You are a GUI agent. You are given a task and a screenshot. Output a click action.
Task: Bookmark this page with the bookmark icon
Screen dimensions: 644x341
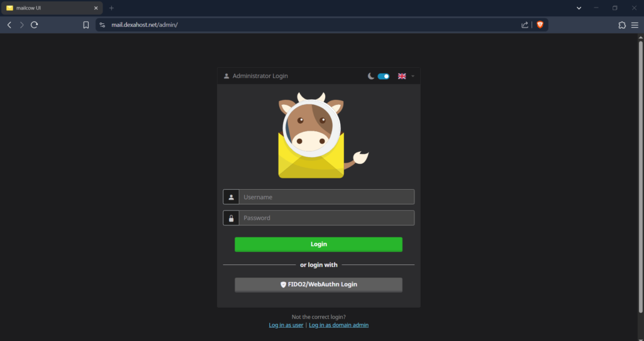pyautogui.click(x=86, y=25)
